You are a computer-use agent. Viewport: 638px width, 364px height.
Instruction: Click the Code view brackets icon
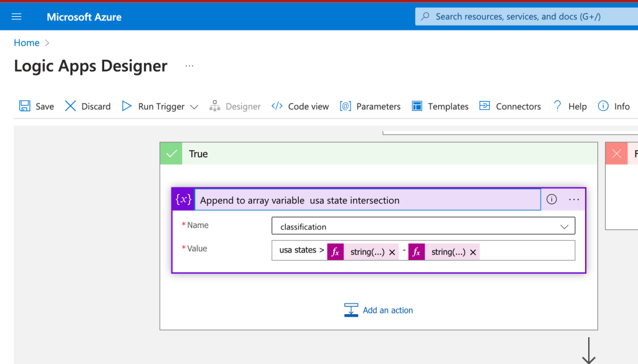coord(277,106)
